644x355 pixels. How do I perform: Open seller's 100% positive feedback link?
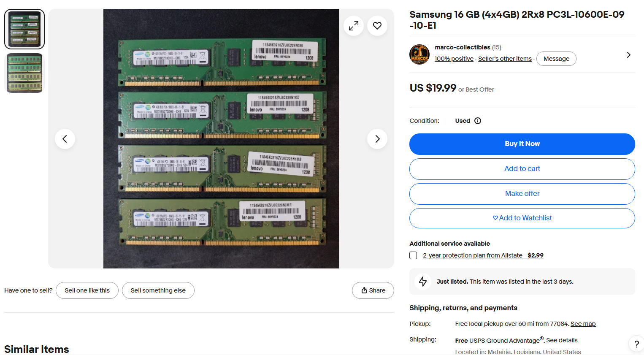[x=454, y=59]
